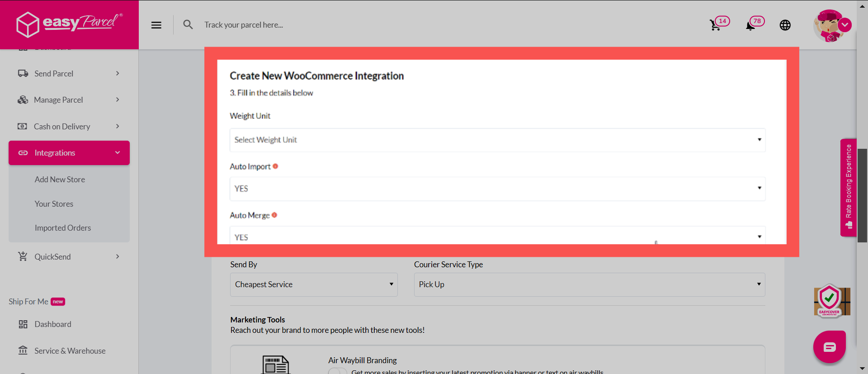Click the Integrations link icon
This screenshot has width=868, height=374.
coord(23,153)
